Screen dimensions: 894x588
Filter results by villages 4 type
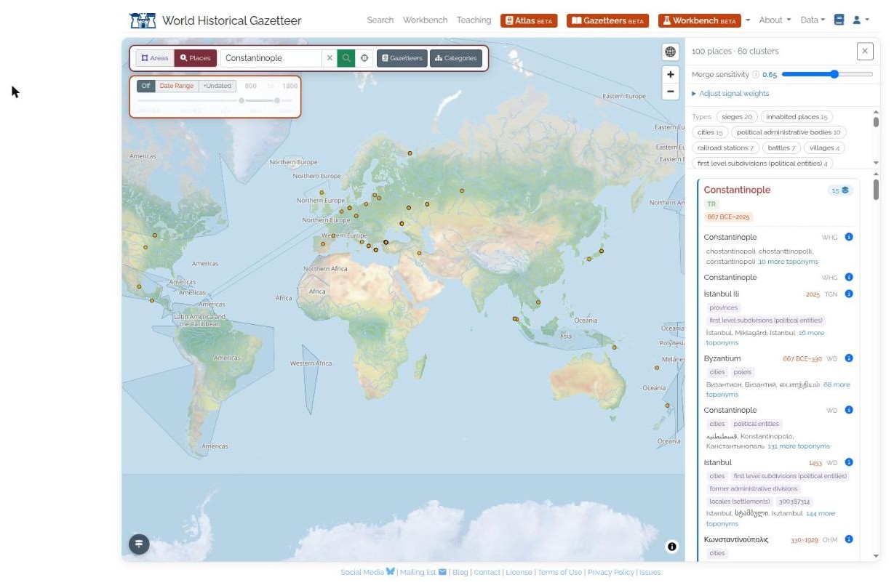point(825,148)
